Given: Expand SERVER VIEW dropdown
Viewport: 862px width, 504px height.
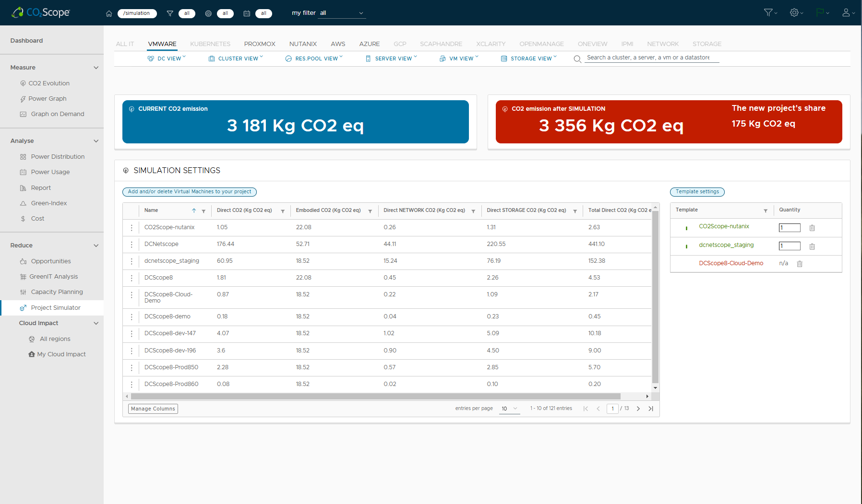Looking at the screenshot, I should 391,59.
